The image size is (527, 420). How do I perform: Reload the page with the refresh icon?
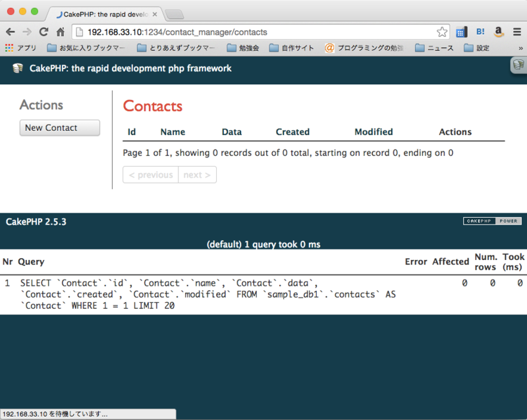(x=43, y=32)
